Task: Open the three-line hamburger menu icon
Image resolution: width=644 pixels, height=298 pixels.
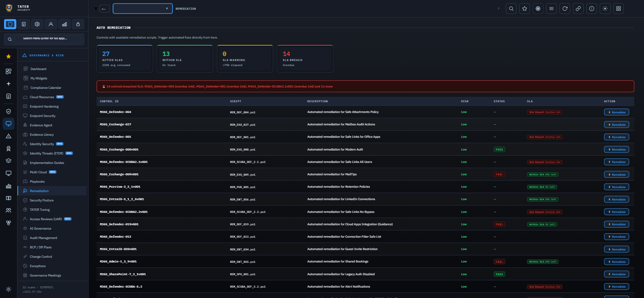Action: point(551,9)
